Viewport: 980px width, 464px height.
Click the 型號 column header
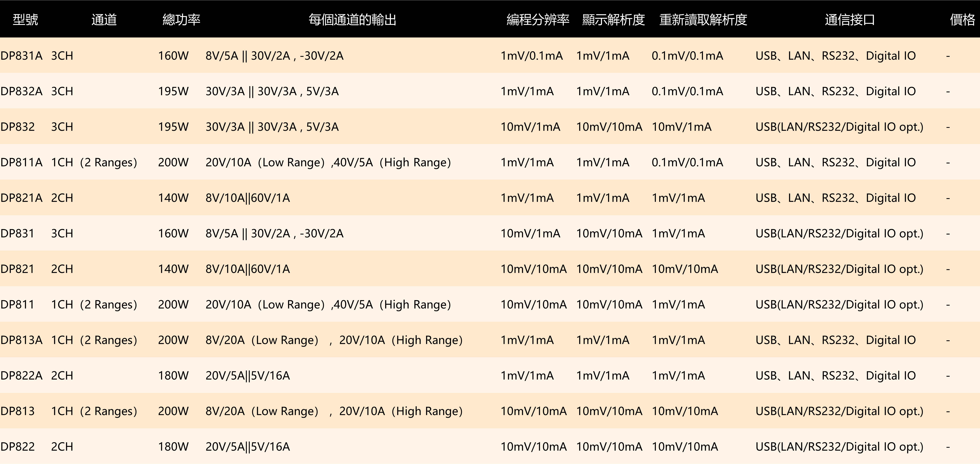pos(25,19)
